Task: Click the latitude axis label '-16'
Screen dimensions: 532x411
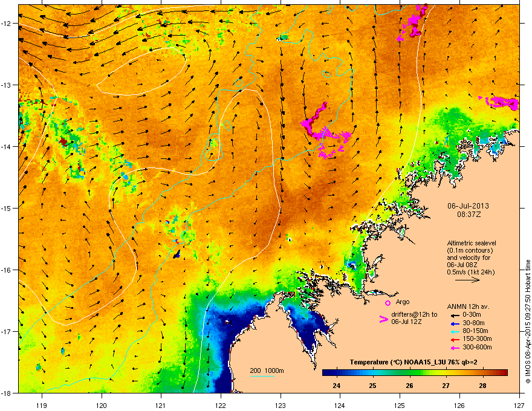Action: click(7, 270)
